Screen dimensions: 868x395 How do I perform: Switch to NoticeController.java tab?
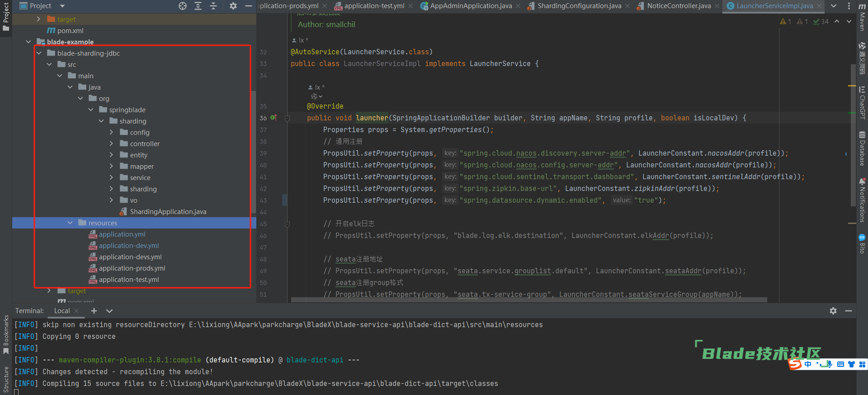click(x=678, y=6)
